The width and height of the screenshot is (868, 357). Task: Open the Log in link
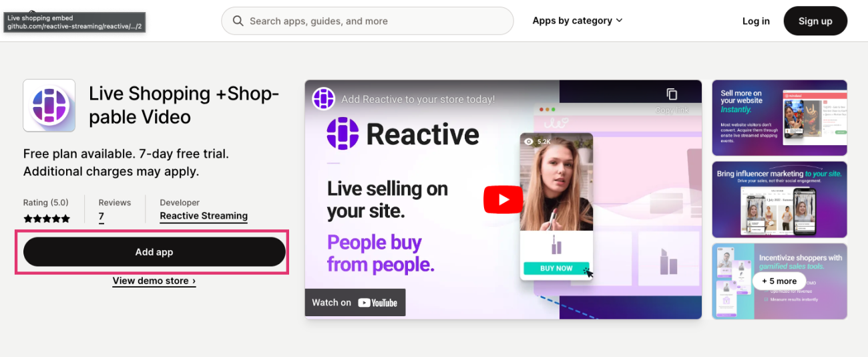click(756, 21)
